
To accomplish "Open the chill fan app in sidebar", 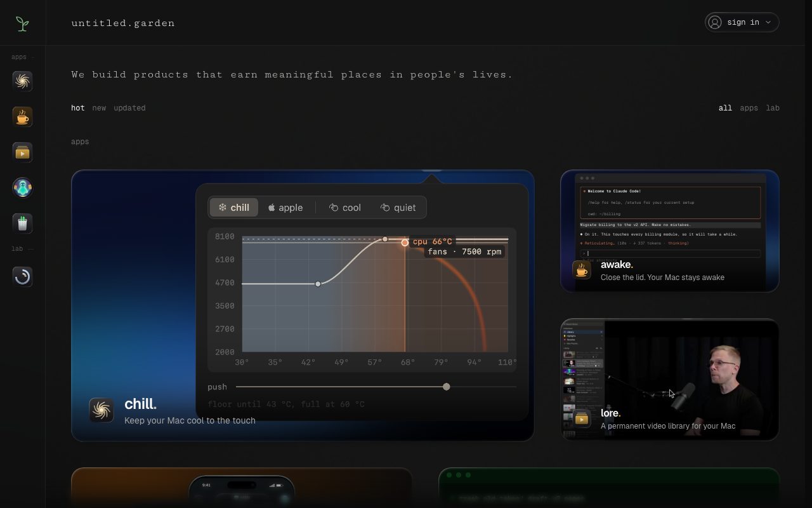I will (x=22, y=81).
